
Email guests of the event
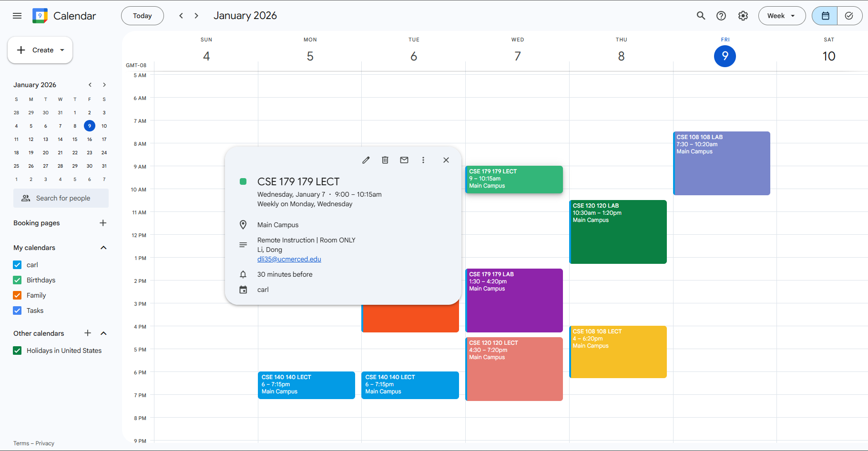pyautogui.click(x=404, y=160)
